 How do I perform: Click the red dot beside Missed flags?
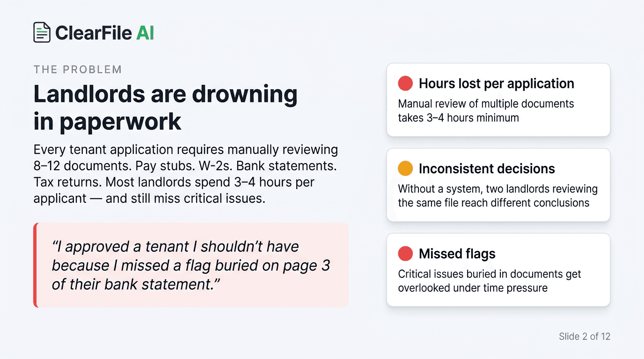pos(405,254)
